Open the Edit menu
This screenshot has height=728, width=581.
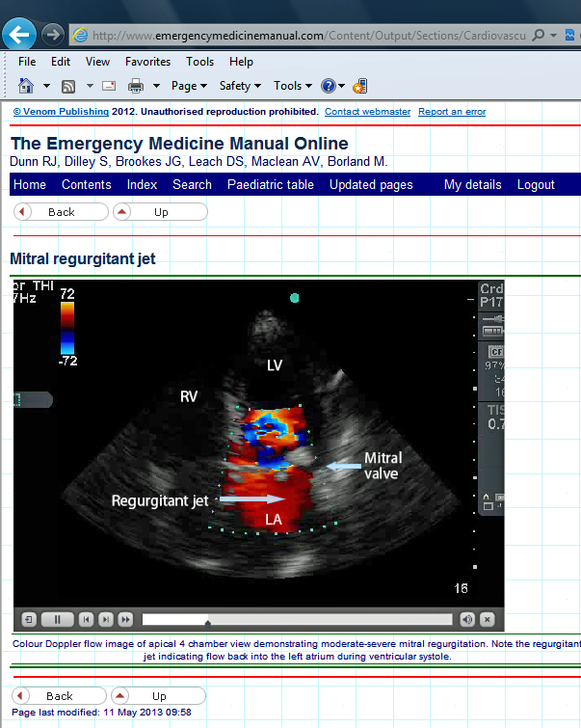click(61, 62)
